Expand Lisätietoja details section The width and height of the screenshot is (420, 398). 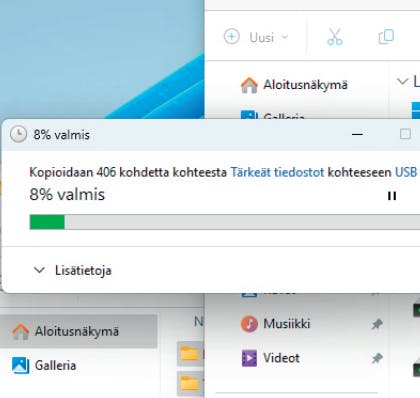pos(73,270)
